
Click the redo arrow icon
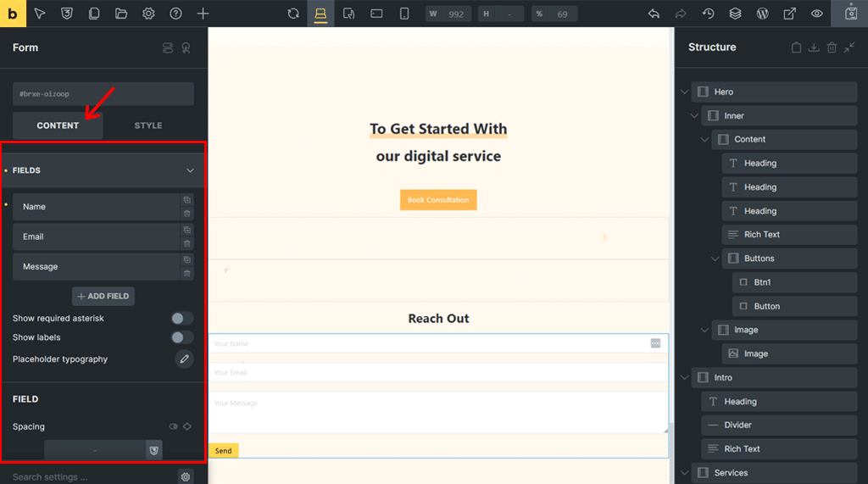pos(681,14)
